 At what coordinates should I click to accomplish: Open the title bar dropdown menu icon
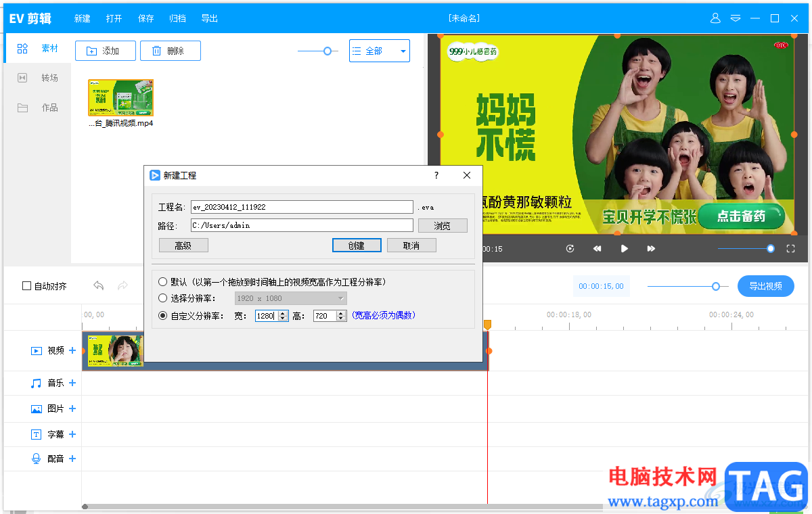click(736, 18)
